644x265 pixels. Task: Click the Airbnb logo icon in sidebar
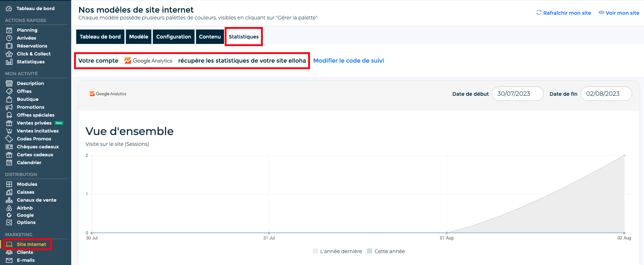[x=9, y=208]
